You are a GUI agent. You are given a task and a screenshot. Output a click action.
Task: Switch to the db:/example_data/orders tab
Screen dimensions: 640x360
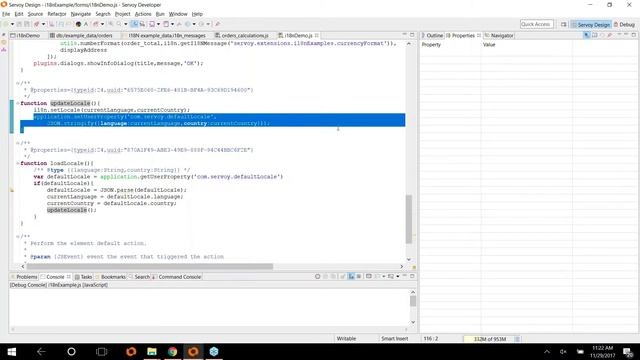[81, 36]
